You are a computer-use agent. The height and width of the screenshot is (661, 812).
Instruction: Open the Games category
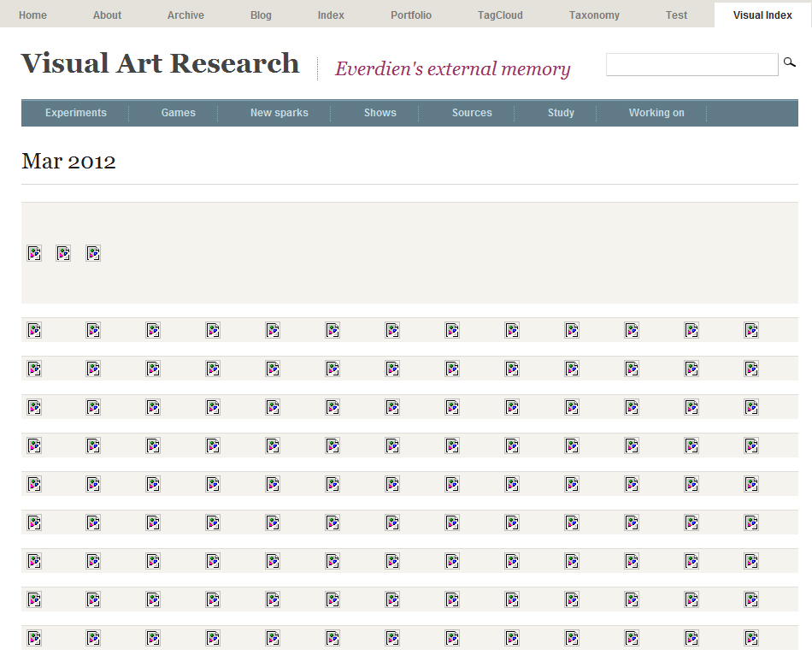coord(178,112)
